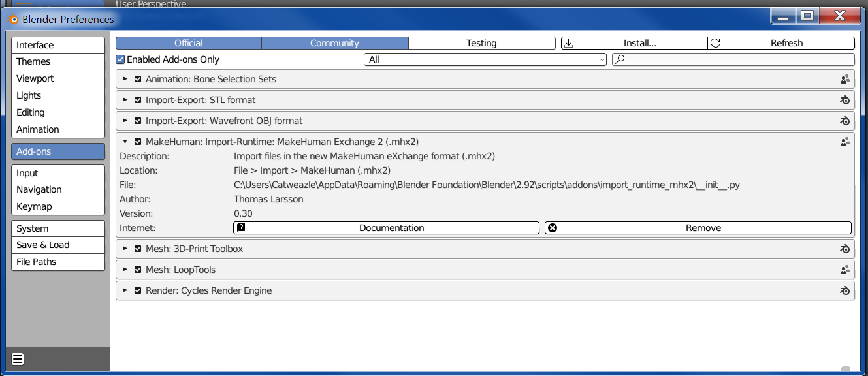Viewport: 868px width, 376px height.
Task: Open the All category dropdown
Action: [485, 59]
